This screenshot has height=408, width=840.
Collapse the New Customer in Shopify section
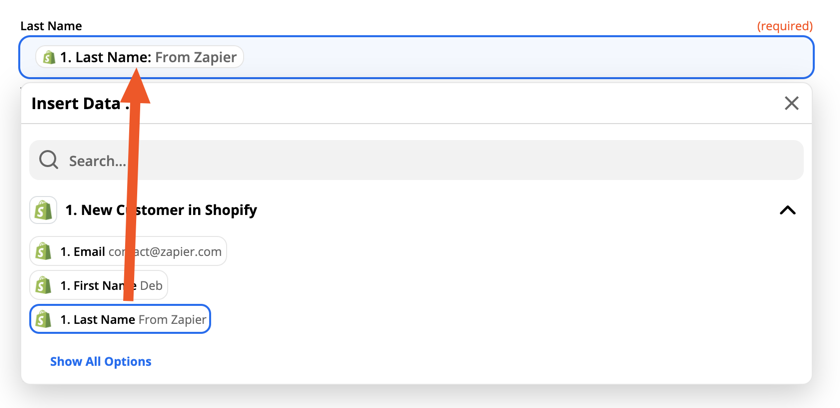pos(787,210)
